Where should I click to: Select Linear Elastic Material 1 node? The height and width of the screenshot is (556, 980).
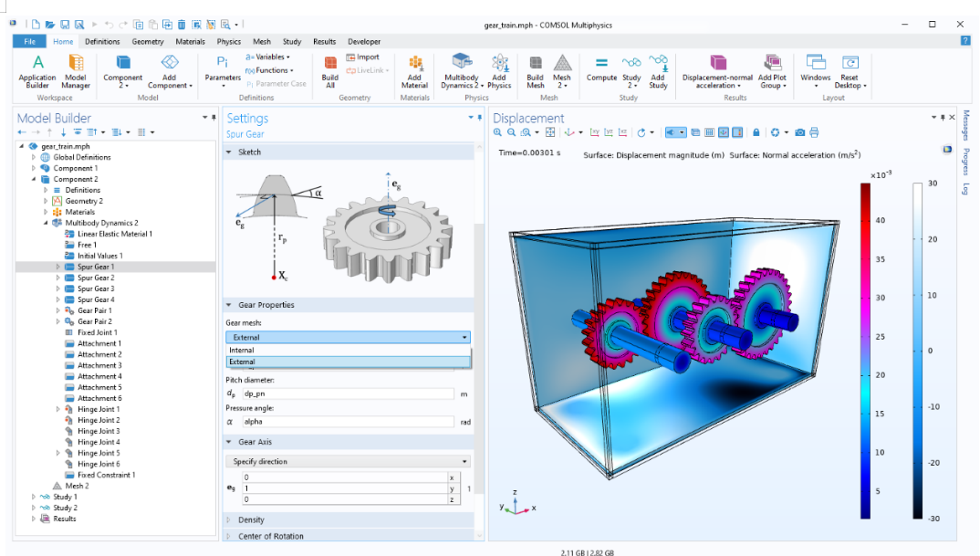click(x=114, y=234)
